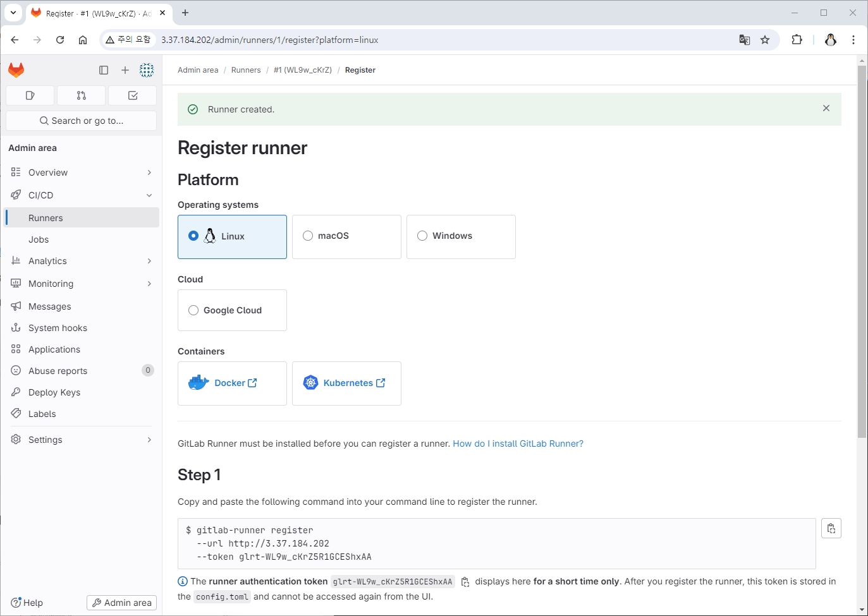Click the browser address bar URL
This screenshot has width=868, height=616.
click(x=270, y=40)
